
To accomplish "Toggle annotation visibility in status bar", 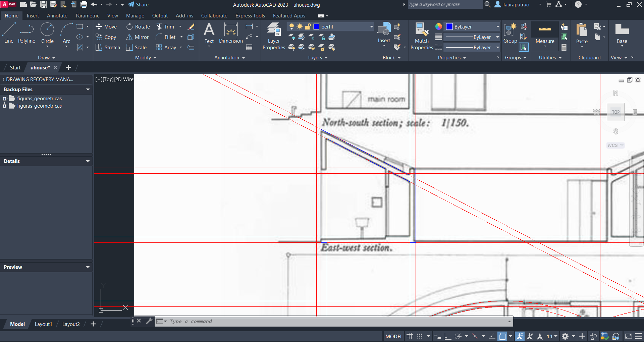I will [520, 336].
